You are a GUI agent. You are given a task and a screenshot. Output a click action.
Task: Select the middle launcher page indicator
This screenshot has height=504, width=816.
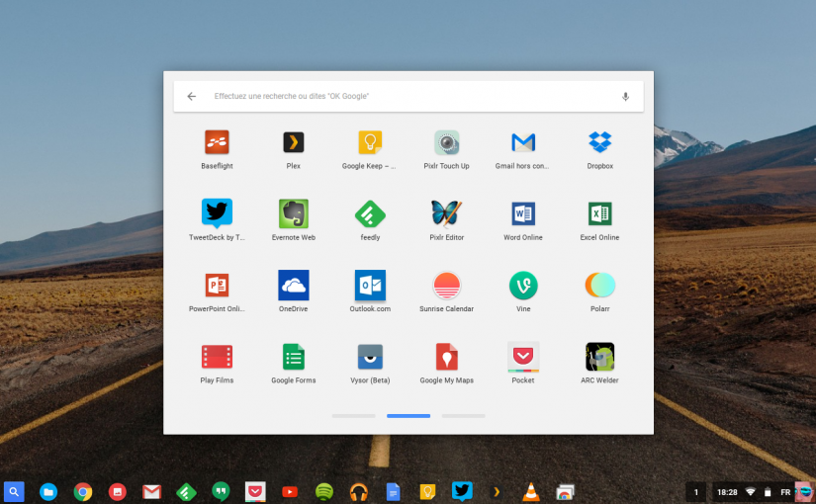click(408, 416)
